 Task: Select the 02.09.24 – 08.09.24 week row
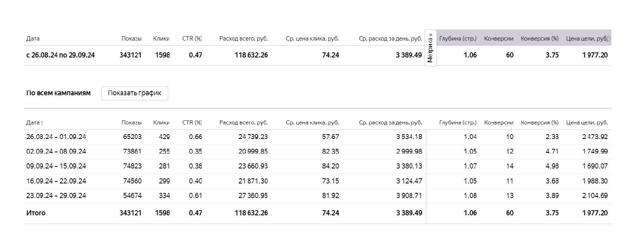click(x=56, y=152)
